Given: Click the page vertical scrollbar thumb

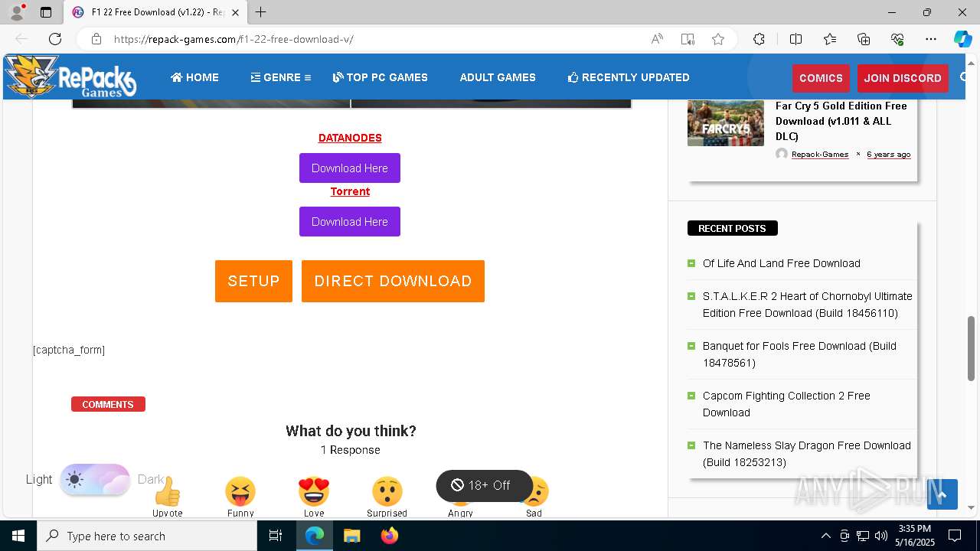Looking at the screenshot, I should 972,347.
